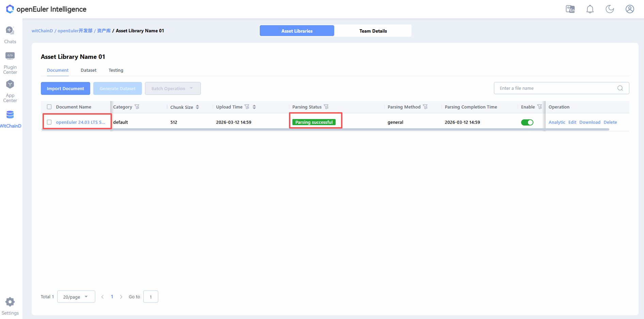Select the Team Details tab
This screenshot has height=319, width=644.
(373, 31)
